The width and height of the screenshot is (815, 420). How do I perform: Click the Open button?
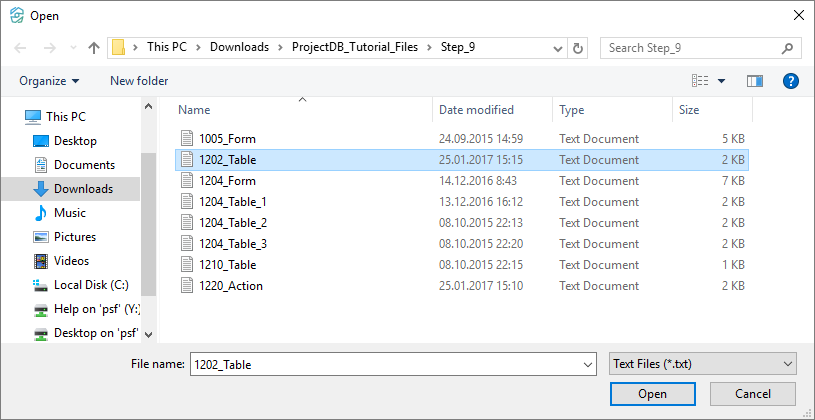coord(652,394)
